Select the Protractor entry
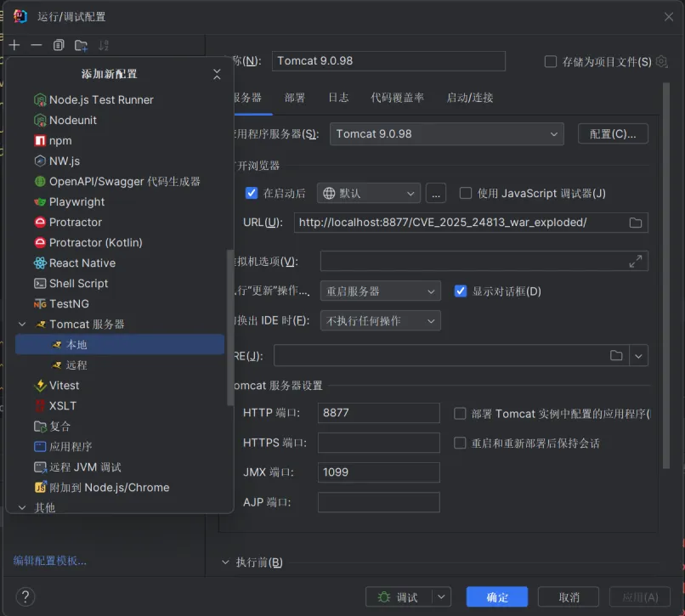The width and height of the screenshot is (685, 616). pos(120,222)
